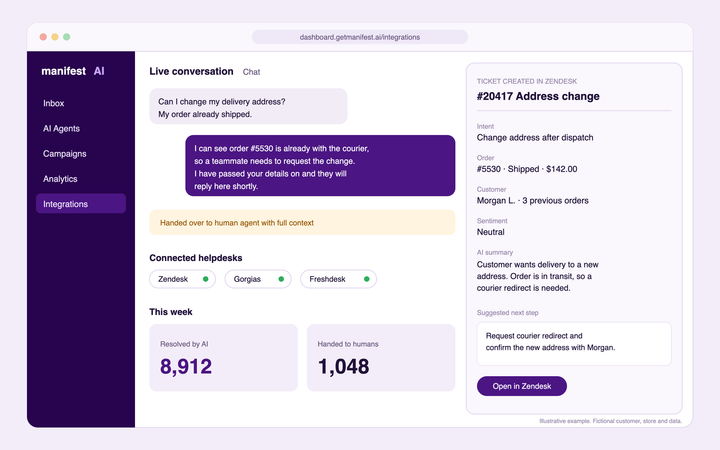Select Analytics in the sidebar

pos(60,179)
